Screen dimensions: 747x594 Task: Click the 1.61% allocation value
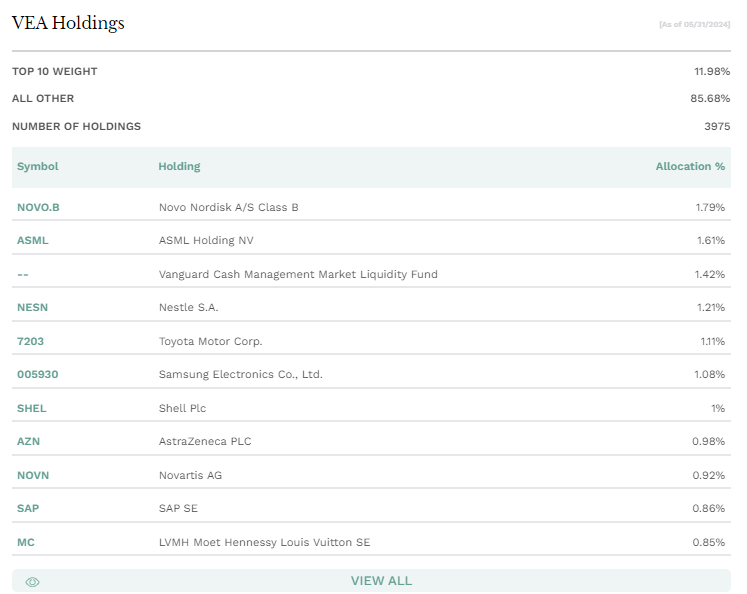click(711, 240)
